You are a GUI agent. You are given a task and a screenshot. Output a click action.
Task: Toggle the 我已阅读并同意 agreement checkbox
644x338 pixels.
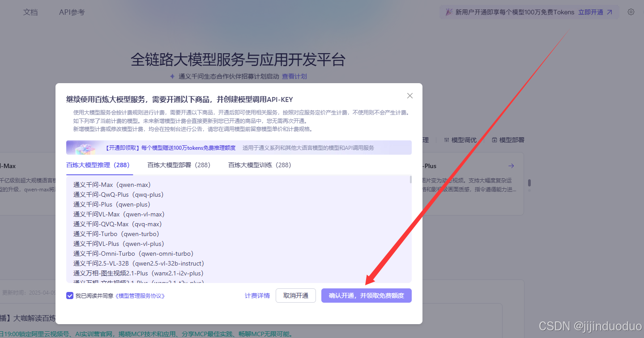click(x=70, y=296)
